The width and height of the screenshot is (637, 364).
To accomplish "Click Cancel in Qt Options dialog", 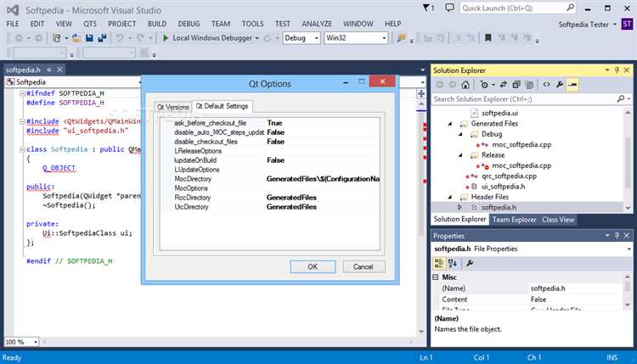I will 363,266.
